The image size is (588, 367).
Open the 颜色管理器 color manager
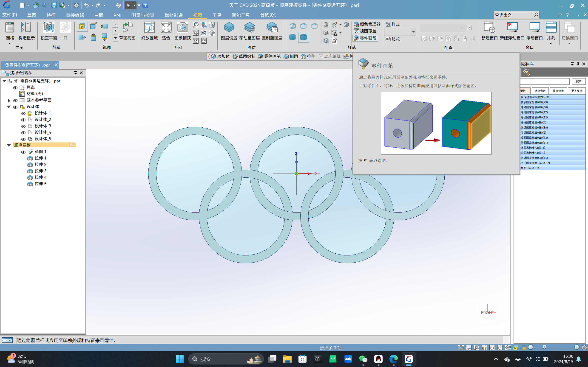tap(367, 24)
